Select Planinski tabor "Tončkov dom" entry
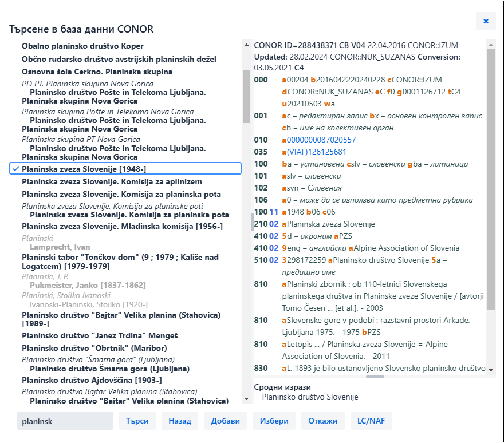The height and width of the screenshot is (443, 504). point(120,262)
